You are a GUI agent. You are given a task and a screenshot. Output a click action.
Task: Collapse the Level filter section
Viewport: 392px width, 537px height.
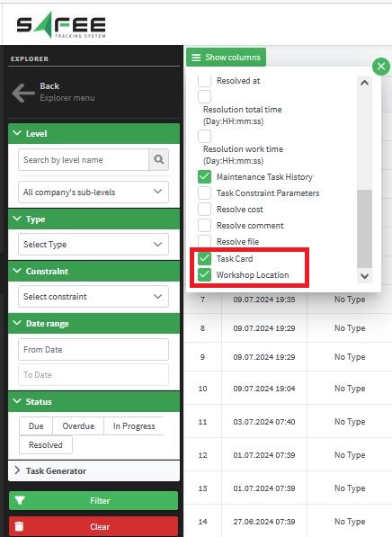click(x=94, y=133)
